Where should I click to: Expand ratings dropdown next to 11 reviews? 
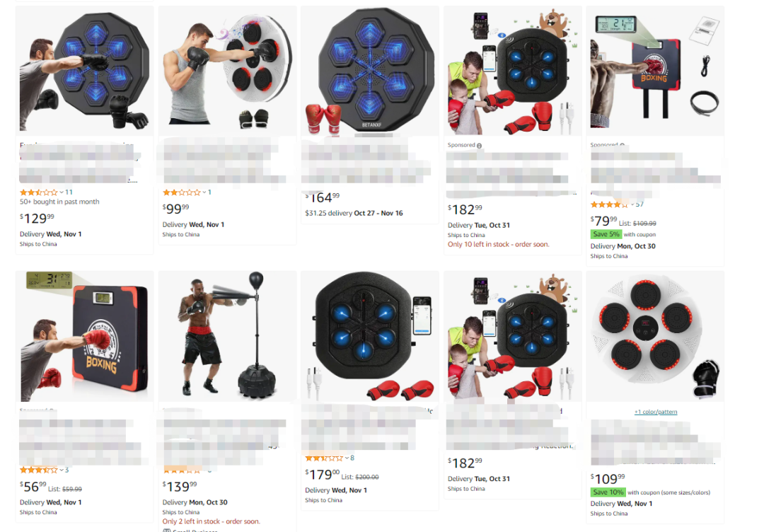point(62,192)
